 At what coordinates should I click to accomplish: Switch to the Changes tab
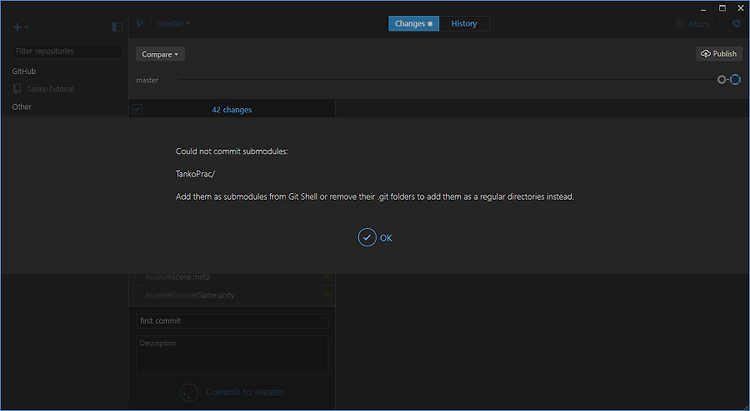[x=414, y=24]
